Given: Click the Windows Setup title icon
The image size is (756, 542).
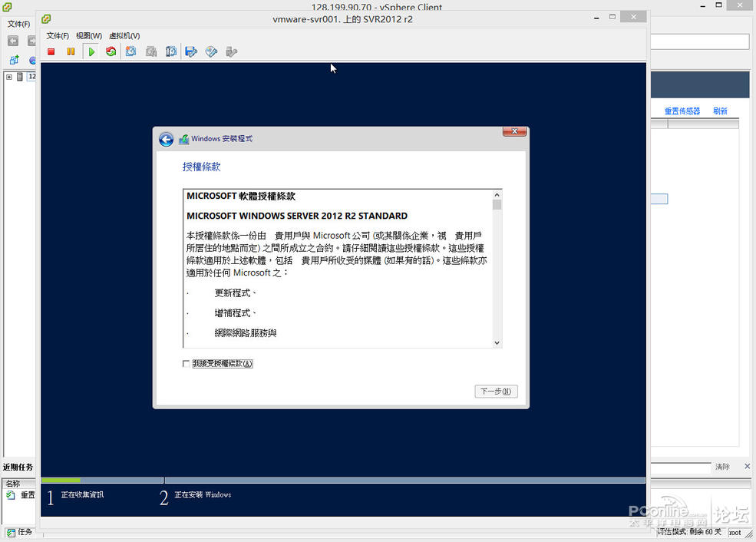Looking at the screenshot, I should point(183,140).
